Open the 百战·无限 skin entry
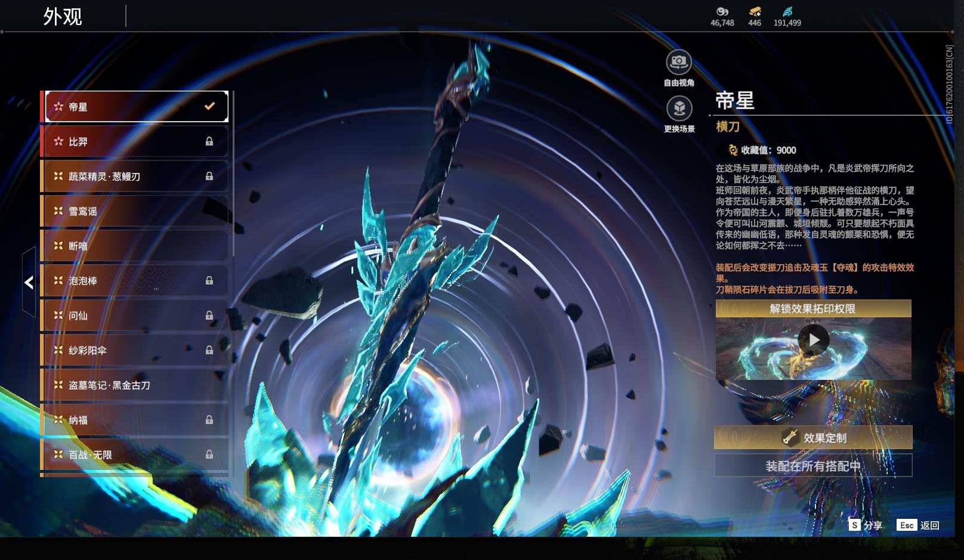This screenshot has width=964, height=560. [x=135, y=454]
